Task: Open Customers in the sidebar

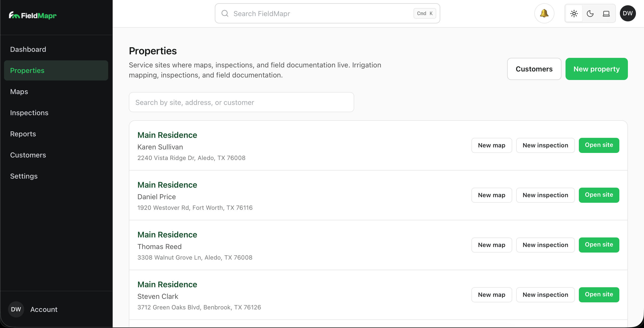Action: click(56, 155)
